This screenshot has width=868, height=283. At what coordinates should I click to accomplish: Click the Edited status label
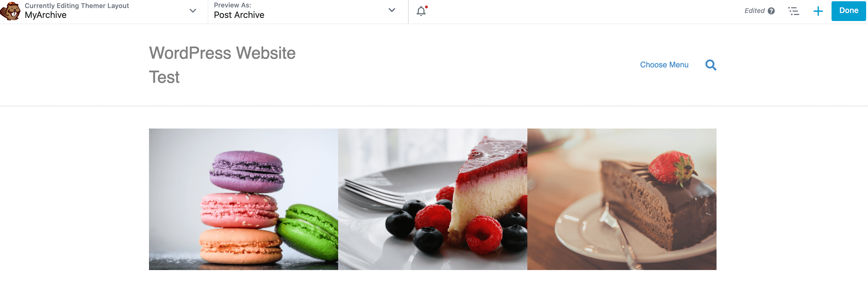coord(754,11)
